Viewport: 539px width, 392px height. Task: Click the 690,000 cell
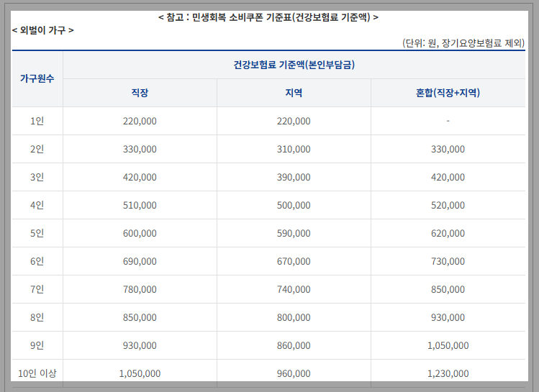(x=140, y=261)
